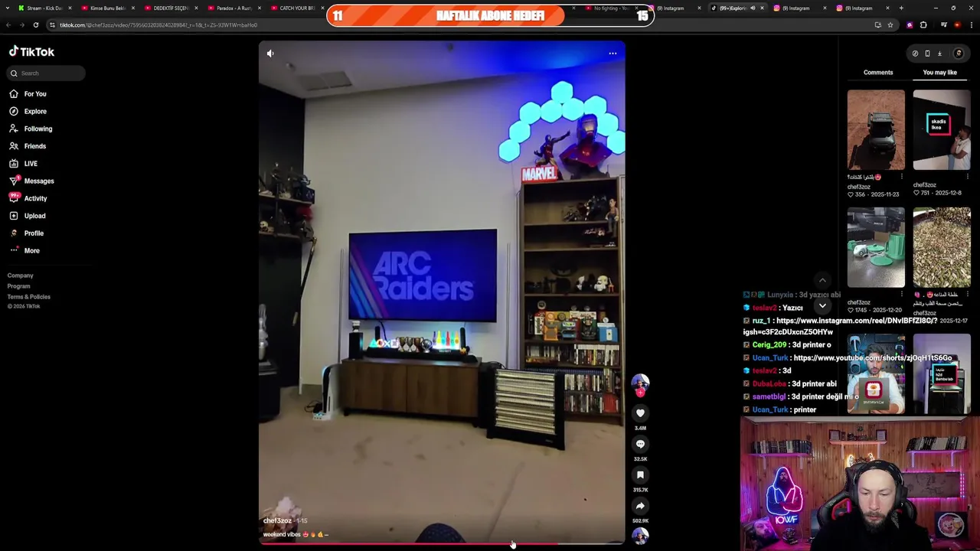Image resolution: width=980 pixels, height=551 pixels.
Task: Open the Company footer link
Action: pyautogui.click(x=21, y=275)
